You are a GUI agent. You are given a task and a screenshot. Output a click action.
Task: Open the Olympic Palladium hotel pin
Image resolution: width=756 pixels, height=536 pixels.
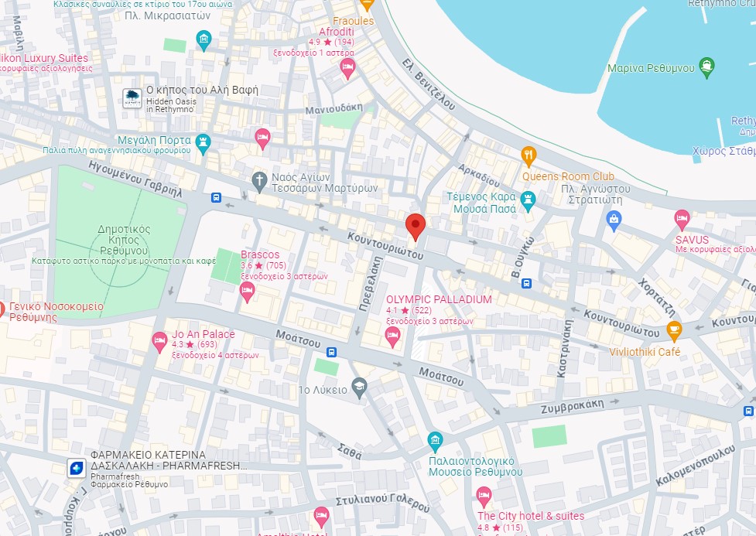pos(392,336)
